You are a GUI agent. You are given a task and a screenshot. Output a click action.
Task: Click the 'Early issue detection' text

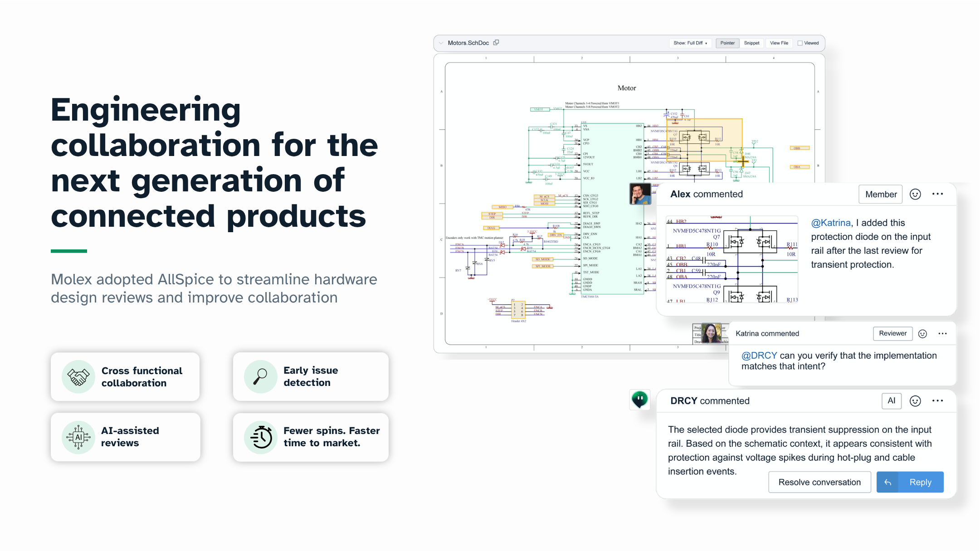[311, 376]
